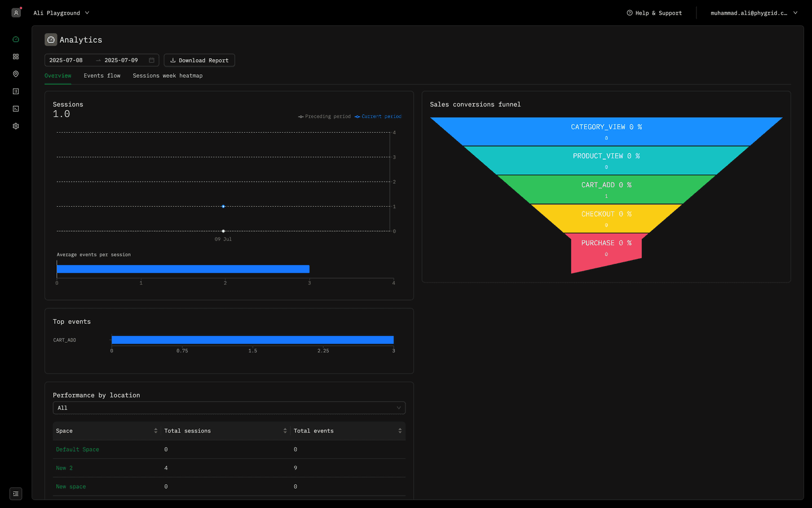Click the Download Report button
This screenshot has width=812, height=508.
click(199, 60)
